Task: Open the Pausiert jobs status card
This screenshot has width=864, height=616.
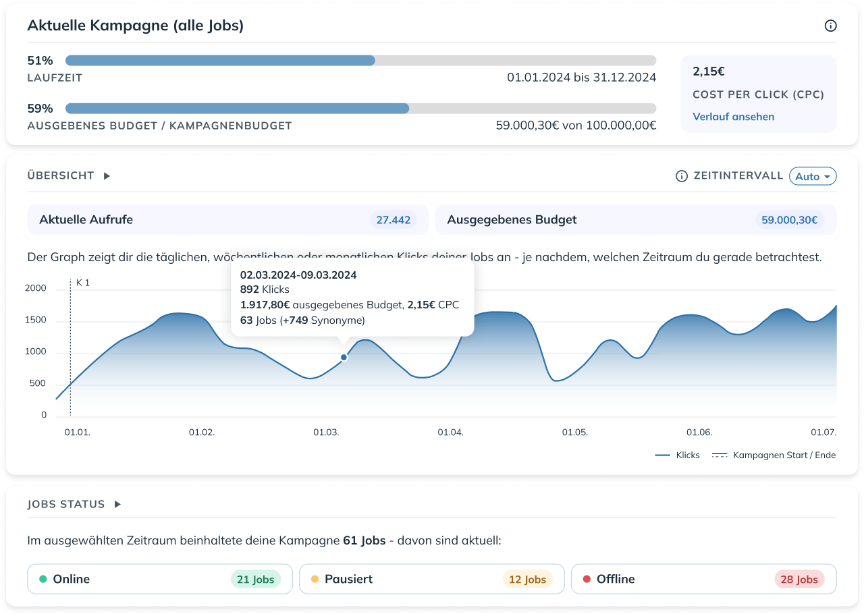Action: click(x=432, y=579)
